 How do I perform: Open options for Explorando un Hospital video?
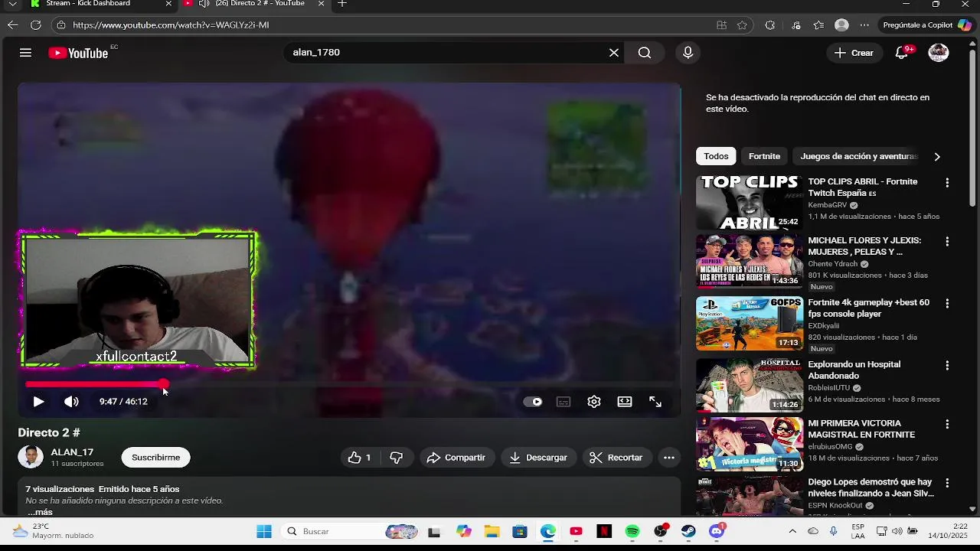pyautogui.click(x=947, y=366)
